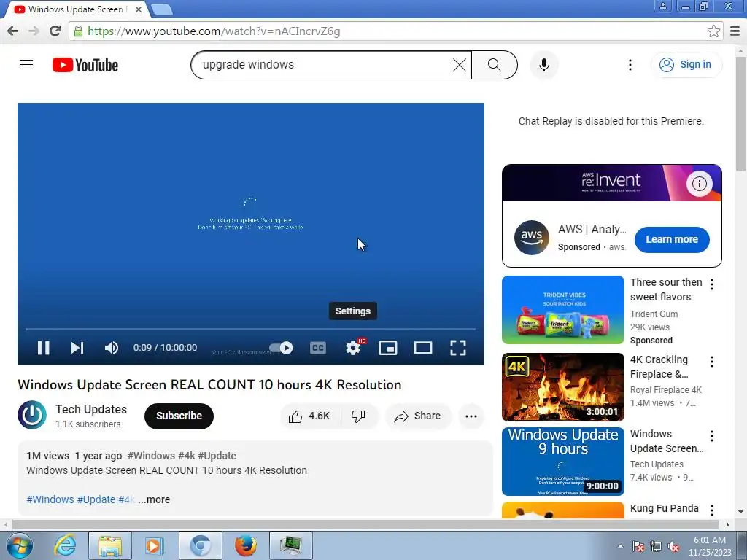Open the Chrome profile person button
747x560 pixels.
pyautogui.click(x=662, y=6)
